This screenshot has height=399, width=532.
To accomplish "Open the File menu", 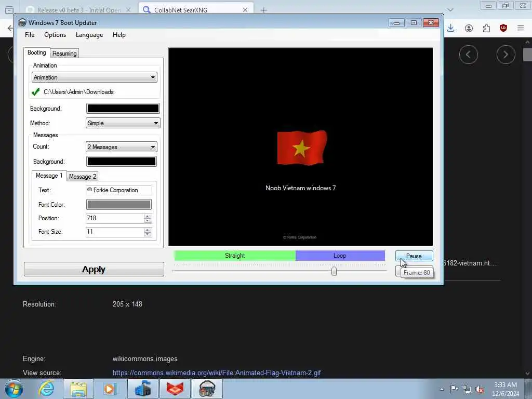I will click(30, 35).
